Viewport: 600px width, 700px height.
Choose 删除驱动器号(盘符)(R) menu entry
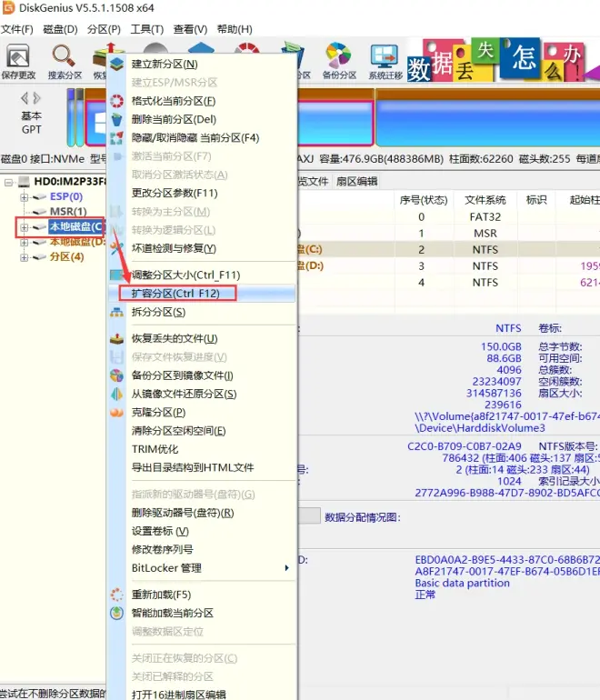[202, 513]
